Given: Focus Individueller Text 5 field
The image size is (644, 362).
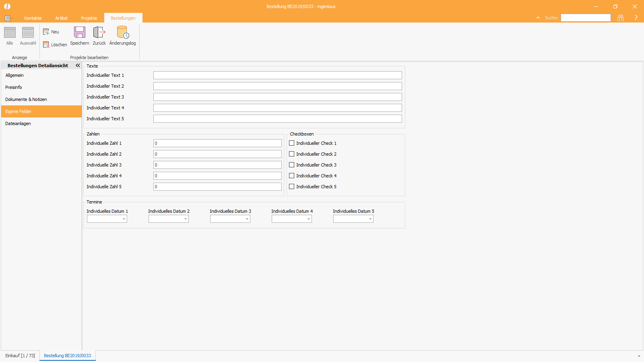Looking at the screenshot, I should (278, 119).
